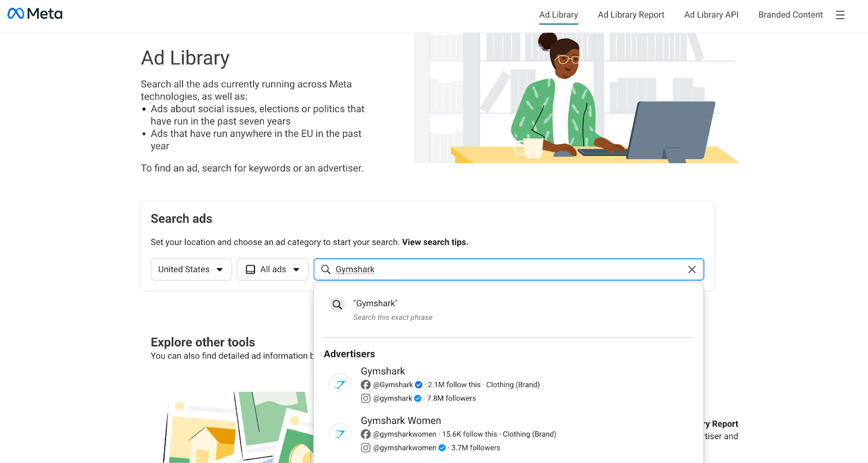Select the Gymshark advertiser logo
Viewport: 868px width, 463px height.
pyautogui.click(x=340, y=384)
